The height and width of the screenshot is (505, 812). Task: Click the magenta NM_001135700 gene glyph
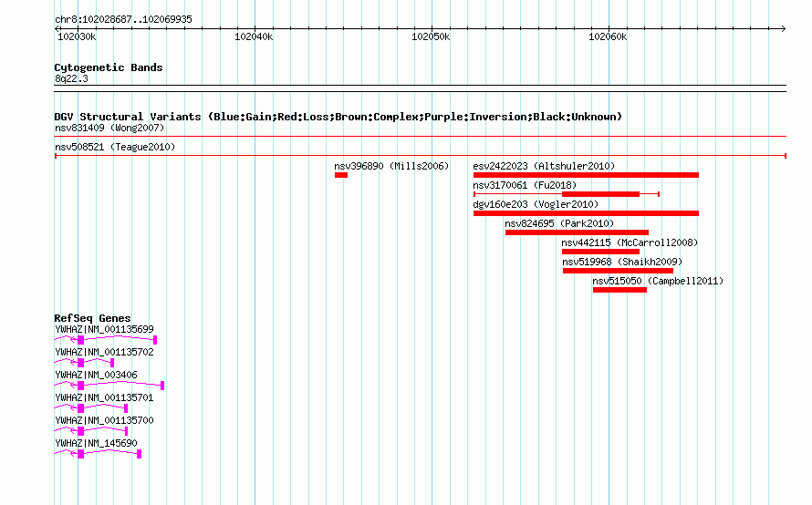click(90, 431)
